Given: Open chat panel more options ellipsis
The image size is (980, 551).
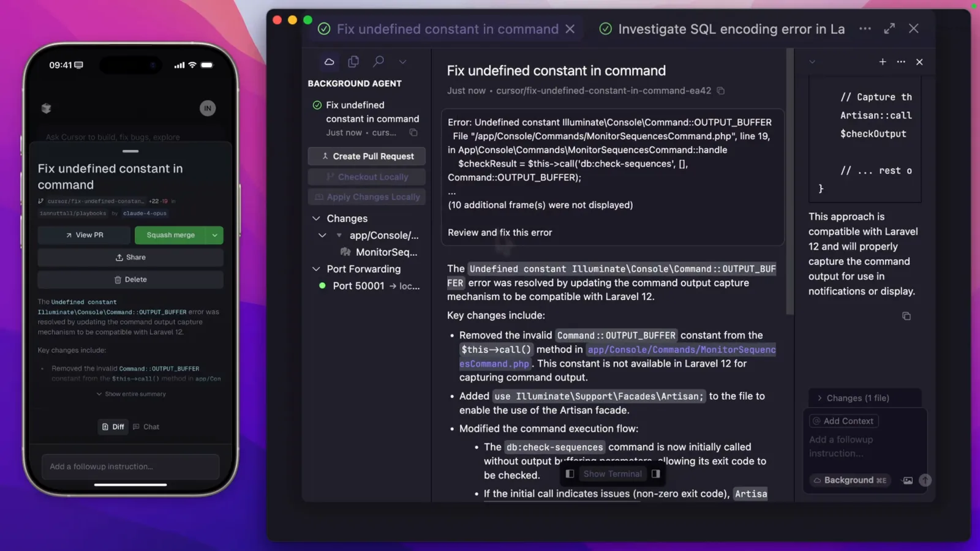Looking at the screenshot, I should click(901, 62).
